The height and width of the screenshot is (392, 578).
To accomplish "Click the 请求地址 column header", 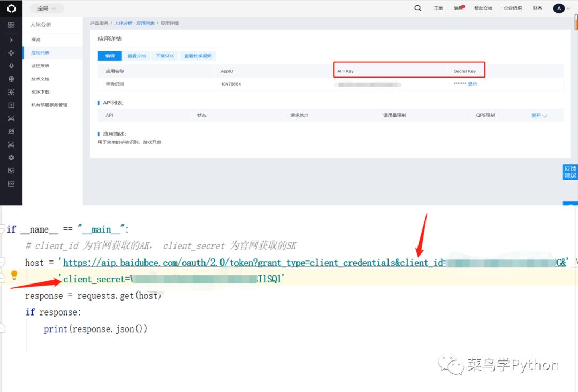I will point(299,116).
